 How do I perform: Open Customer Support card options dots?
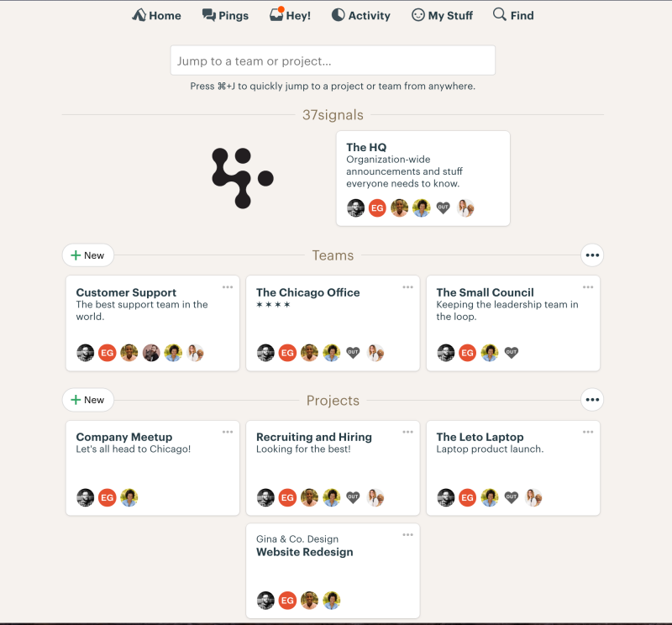tap(228, 287)
